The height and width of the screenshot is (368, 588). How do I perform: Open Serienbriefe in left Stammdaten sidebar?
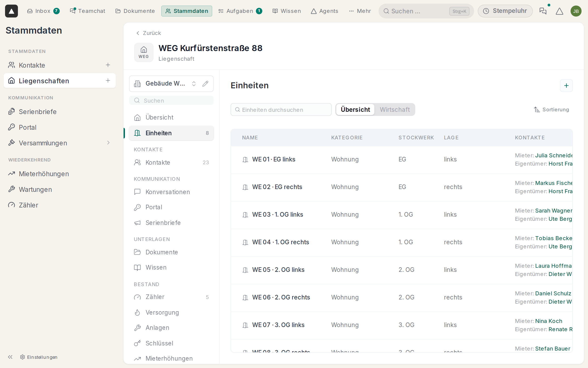click(x=59, y=112)
